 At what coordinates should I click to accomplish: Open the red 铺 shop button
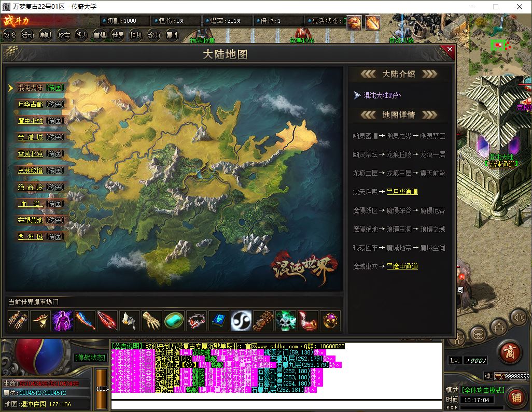click(516, 397)
